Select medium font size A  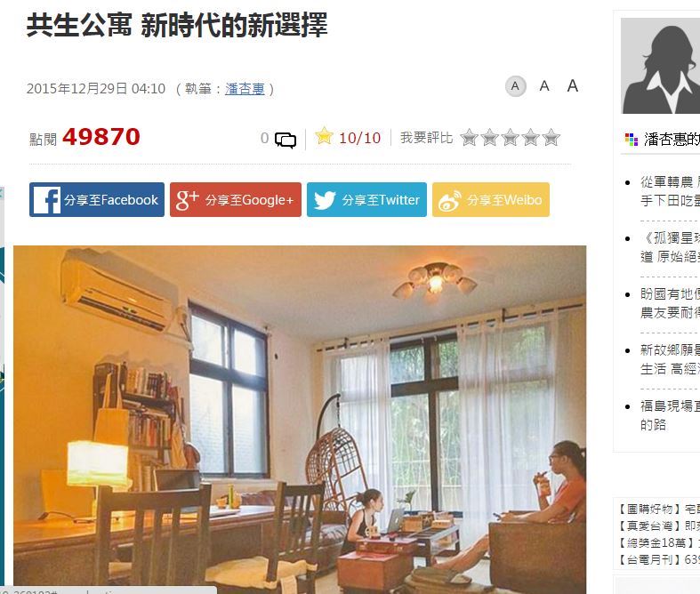point(544,85)
